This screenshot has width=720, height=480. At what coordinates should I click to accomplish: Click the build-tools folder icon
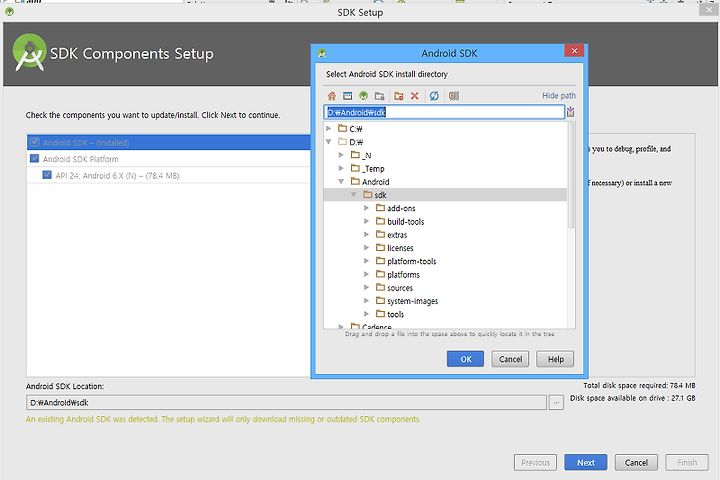tap(380, 221)
